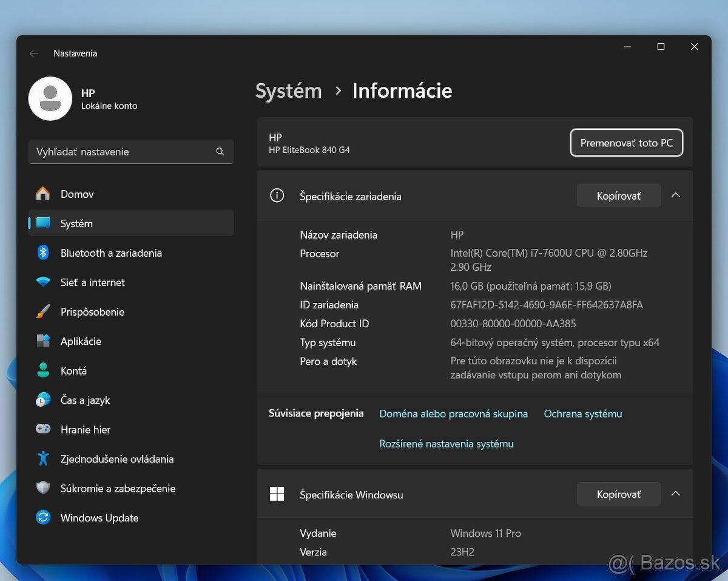728x581 pixels.
Task: Click the Zjednodušenie ovládania accessibility icon
Action: coord(43,459)
